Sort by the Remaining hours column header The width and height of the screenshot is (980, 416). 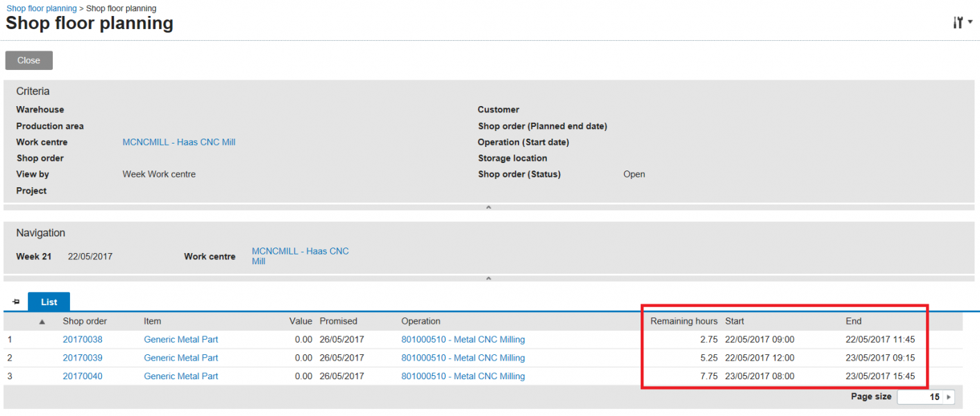(x=683, y=322)
